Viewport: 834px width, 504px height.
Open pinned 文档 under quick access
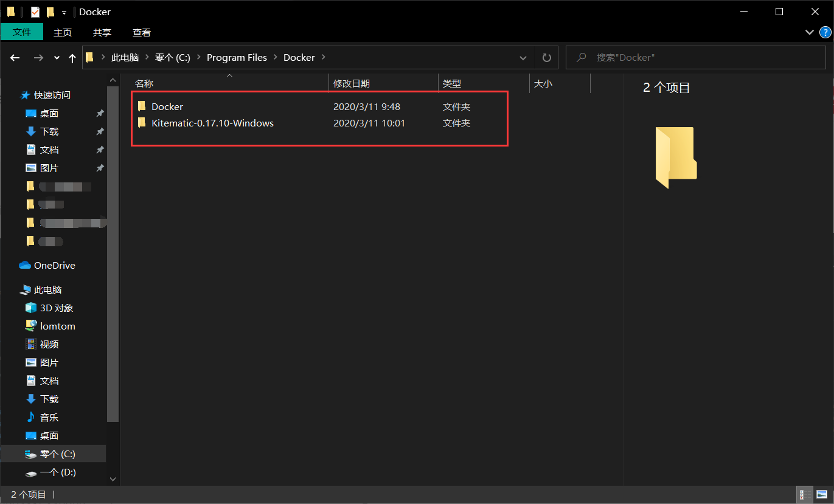coord(49,150)
